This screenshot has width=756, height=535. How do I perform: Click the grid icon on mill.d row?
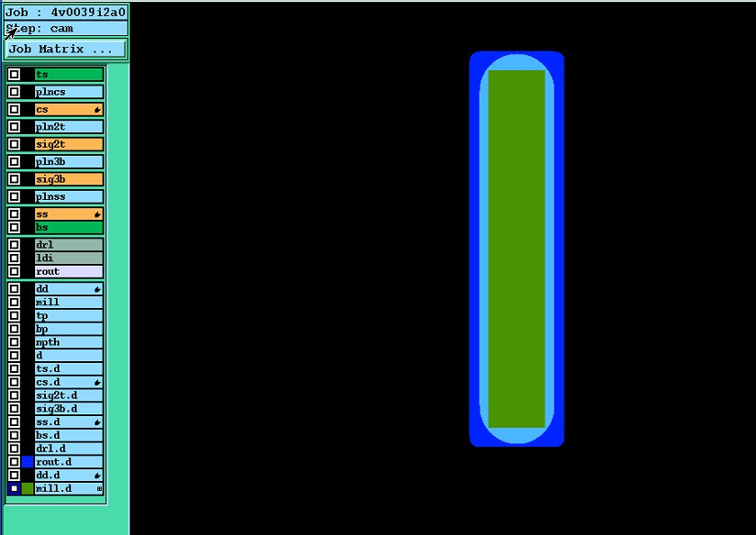[x=99, y=489]
